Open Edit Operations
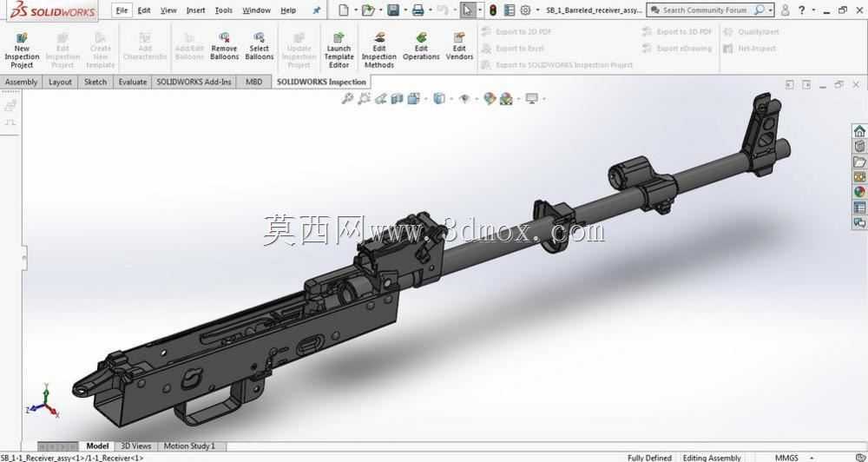868x462 pixels. coord(421,47)
